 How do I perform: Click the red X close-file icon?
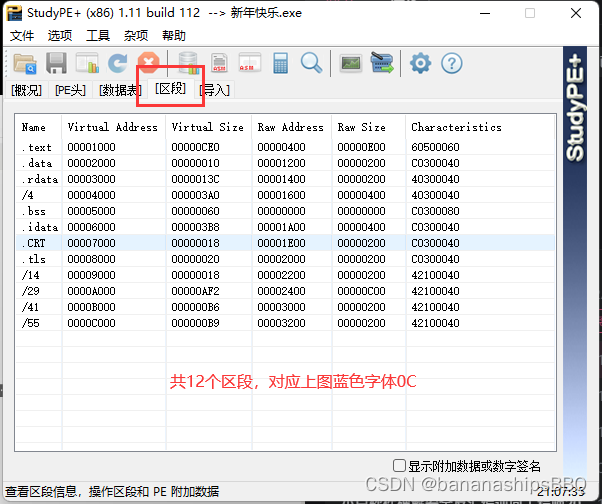(x=149, y=62)
